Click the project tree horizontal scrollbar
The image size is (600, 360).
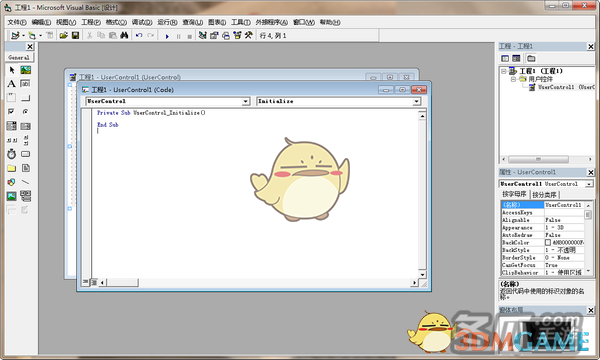(547, 159)
